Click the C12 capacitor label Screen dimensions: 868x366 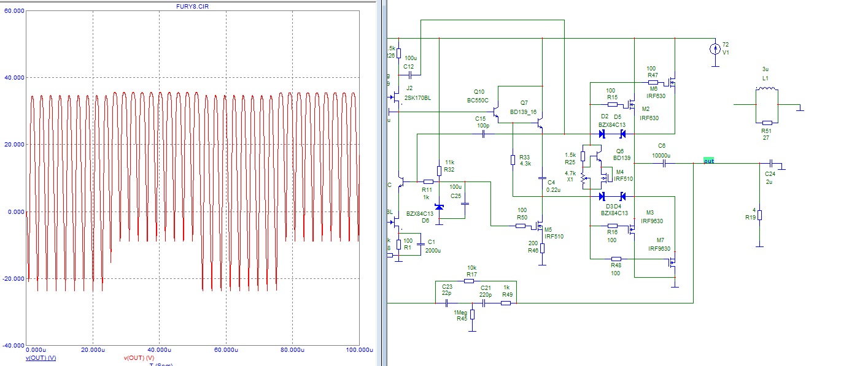(409, 66)
